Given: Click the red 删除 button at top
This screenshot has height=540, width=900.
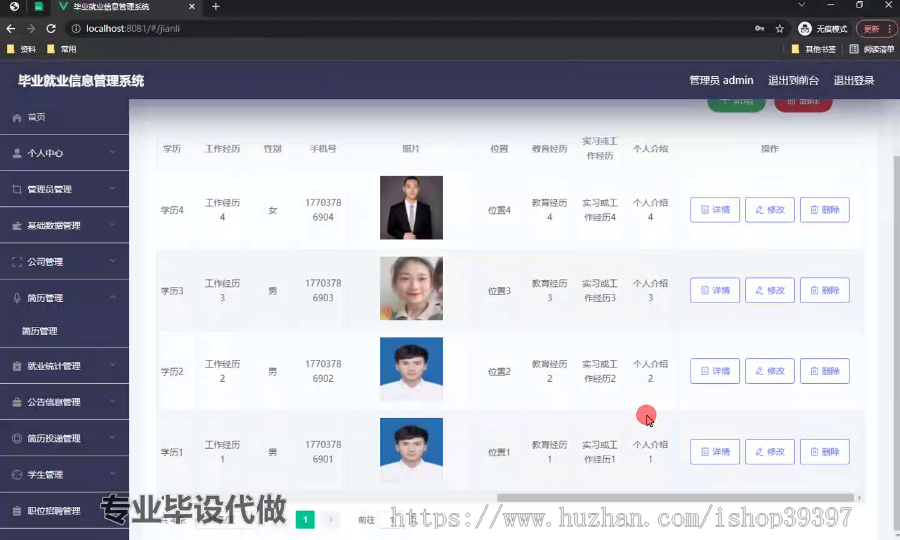Looking at the screenshot, I should click(x=803, y=104).
